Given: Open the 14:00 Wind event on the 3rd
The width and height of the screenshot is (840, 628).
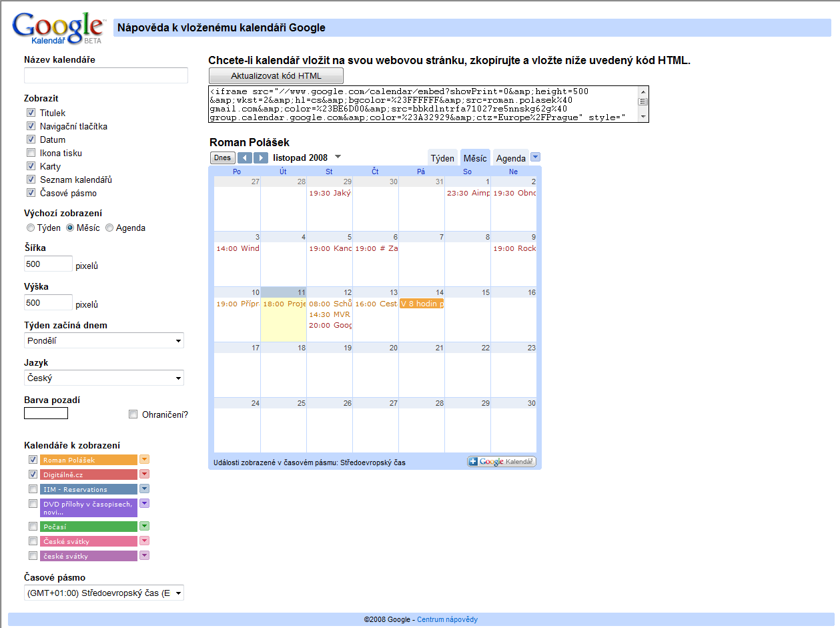Looking at the screenshot, I should tap(238, 249).
